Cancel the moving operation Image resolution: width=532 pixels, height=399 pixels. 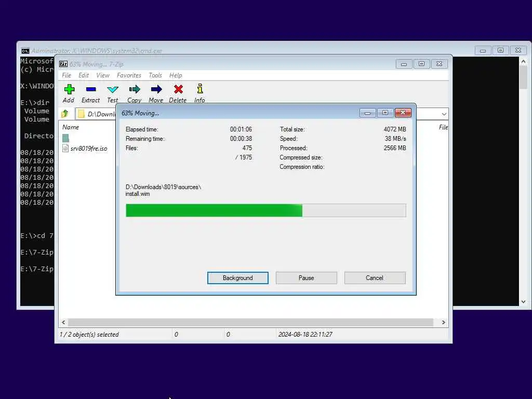pos(375,278)
